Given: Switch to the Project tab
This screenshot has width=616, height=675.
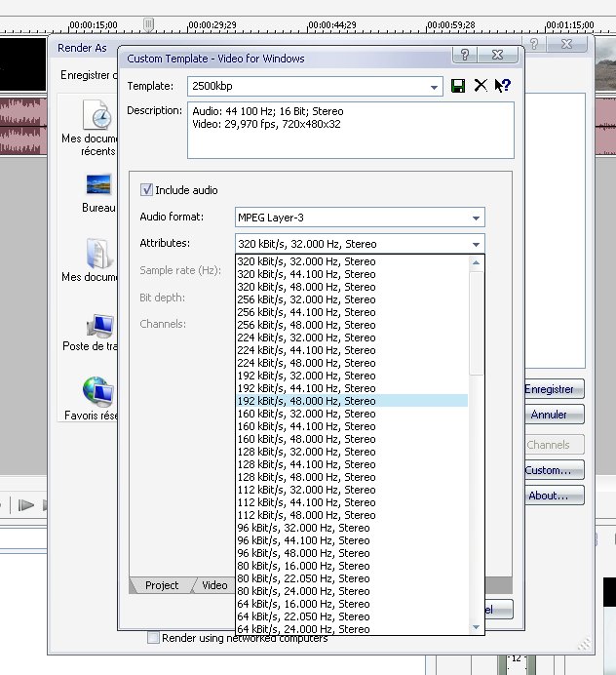Looking at the screenshot, I should coord(162,585).
